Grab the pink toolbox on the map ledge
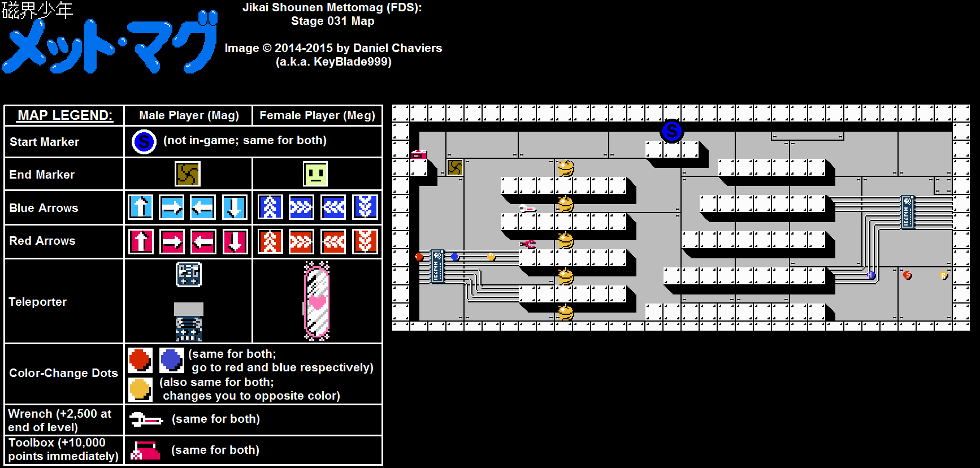The height and width of the screenshot is (468, 980). coord(419,154)
